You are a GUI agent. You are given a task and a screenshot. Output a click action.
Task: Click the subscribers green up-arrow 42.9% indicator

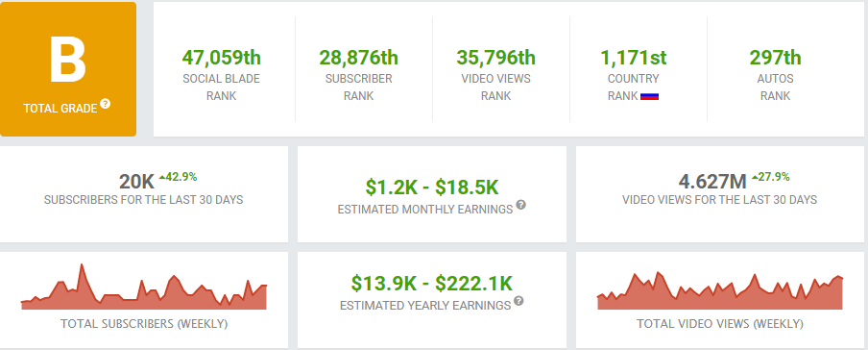point(178,178)
